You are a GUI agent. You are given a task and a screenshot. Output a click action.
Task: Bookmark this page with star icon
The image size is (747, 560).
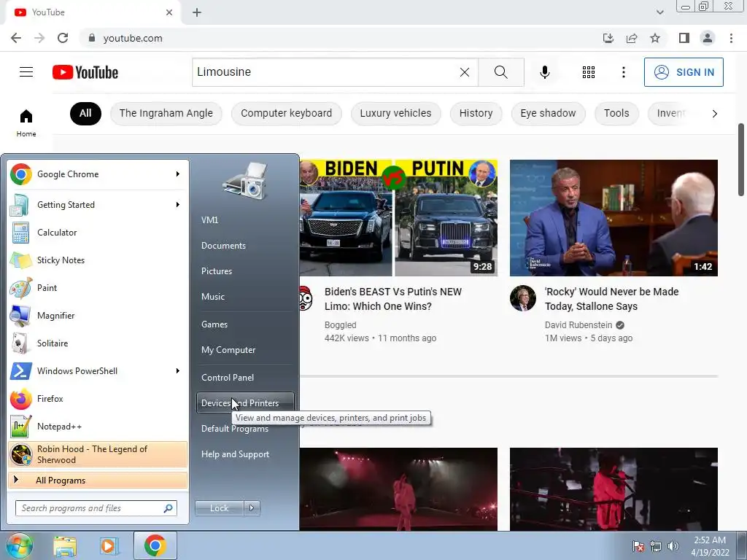click(x=655, y=38)
